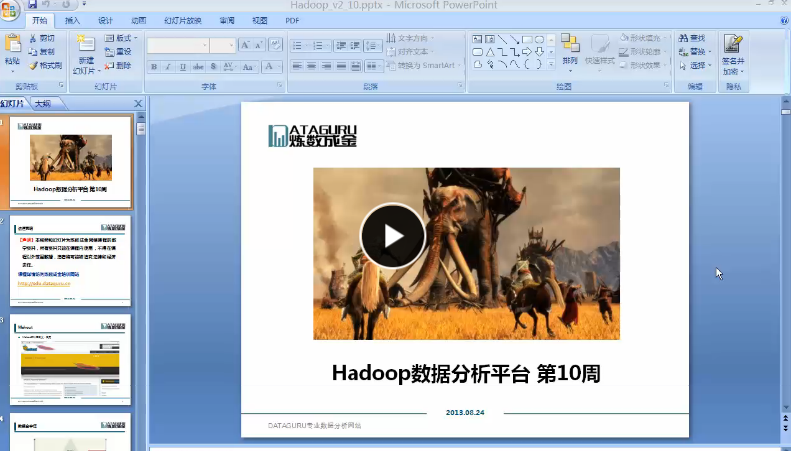Open the font name combo box
791x474 pixels.
pyautogui.click(x=178, y=45)
